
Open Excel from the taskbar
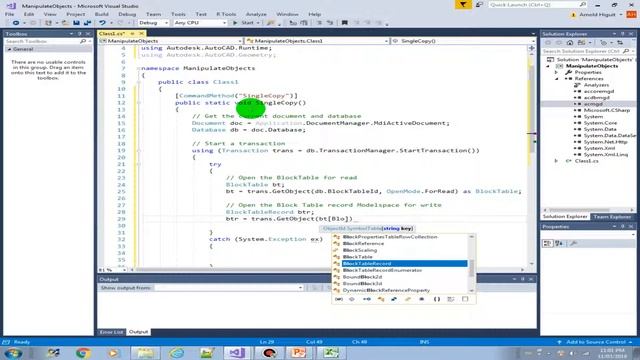(x=330, y=353)
